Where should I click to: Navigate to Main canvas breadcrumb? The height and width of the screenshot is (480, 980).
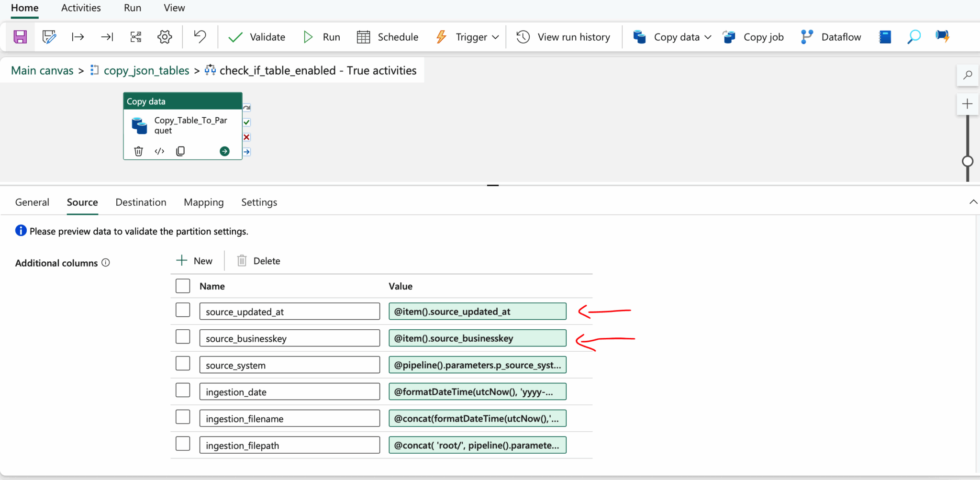(x=42, y=71)
